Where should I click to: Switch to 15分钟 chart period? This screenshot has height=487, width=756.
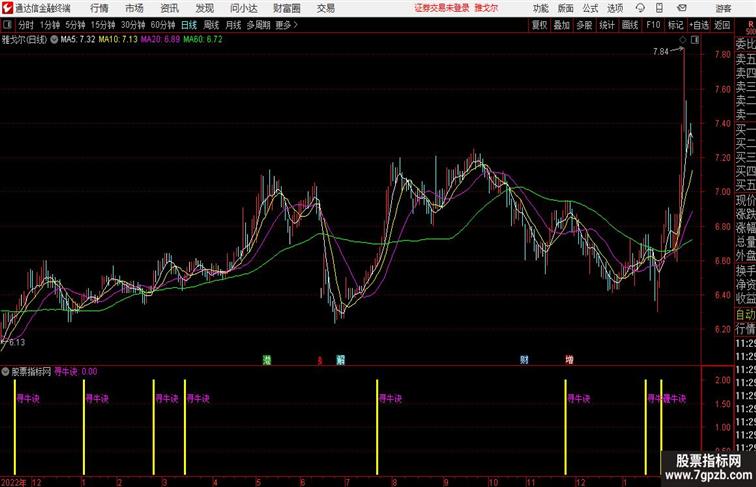[103, 25]
